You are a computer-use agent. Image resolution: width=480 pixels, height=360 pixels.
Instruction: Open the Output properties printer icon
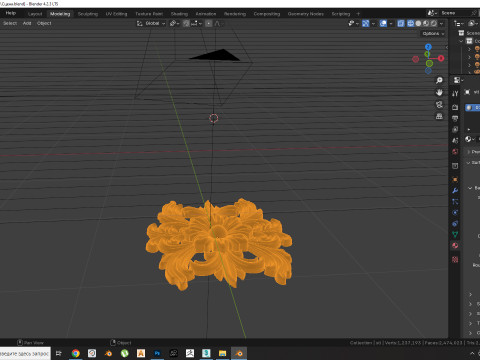tap(455, 118)
